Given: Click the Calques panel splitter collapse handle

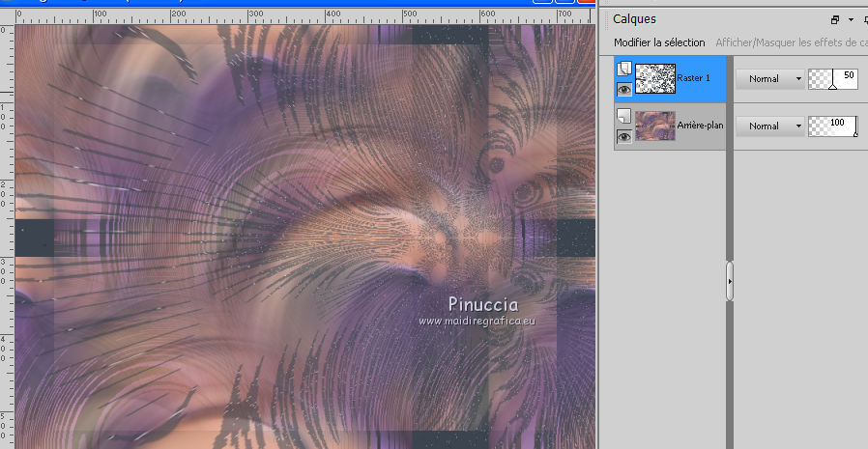Looking at the screenshot, I should 730,281.
